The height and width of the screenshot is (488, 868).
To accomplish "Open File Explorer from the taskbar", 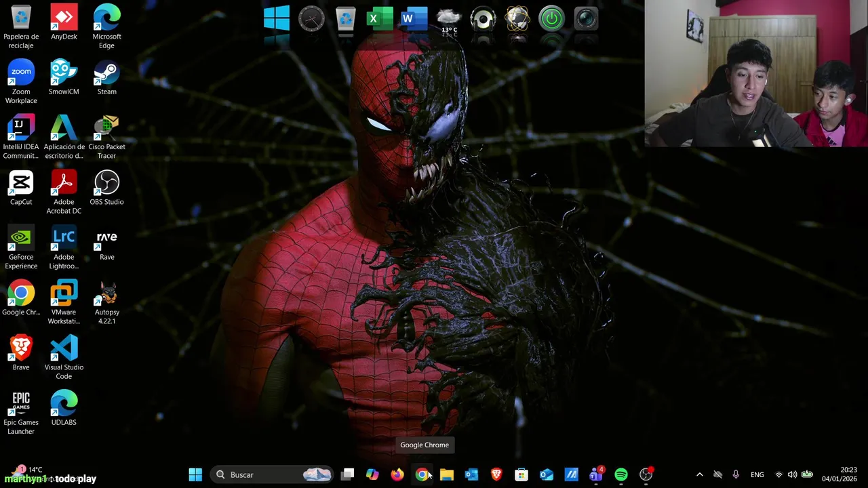I will [x=447, y=474].
